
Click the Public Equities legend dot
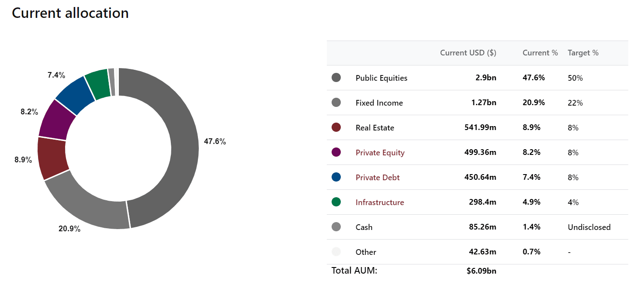coord(336,78)
